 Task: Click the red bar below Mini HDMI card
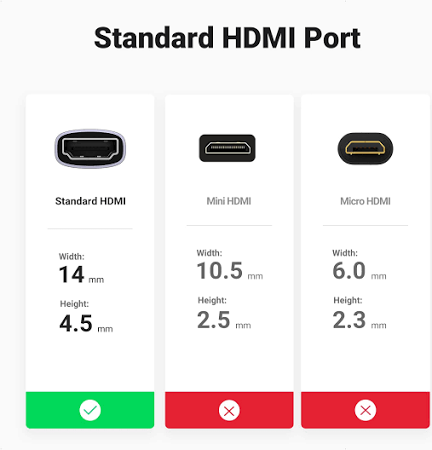[229, 410]
